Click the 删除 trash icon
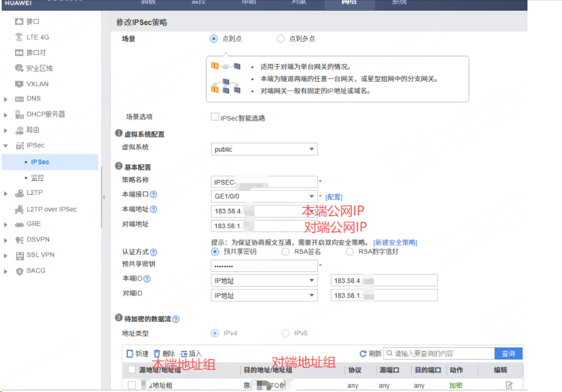 tap(157, 354)
